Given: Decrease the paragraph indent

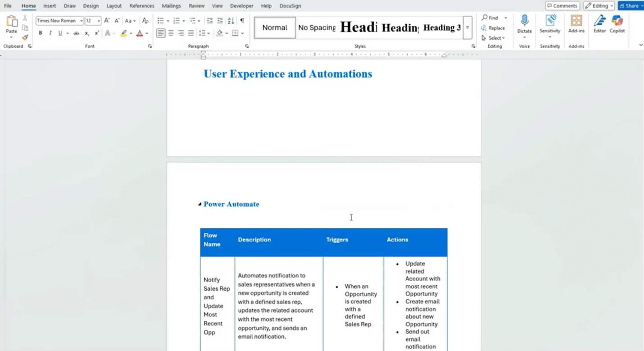Looking at the screenshot, I should pos(210,21).
